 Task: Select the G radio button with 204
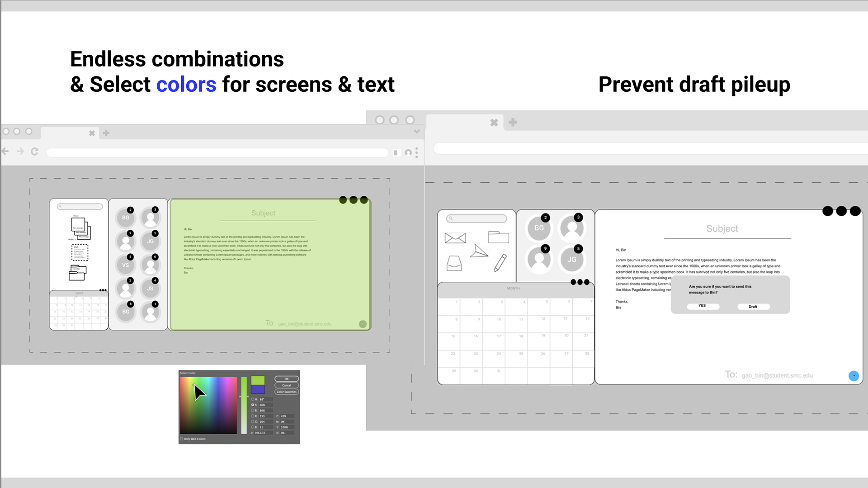point(252,422)
